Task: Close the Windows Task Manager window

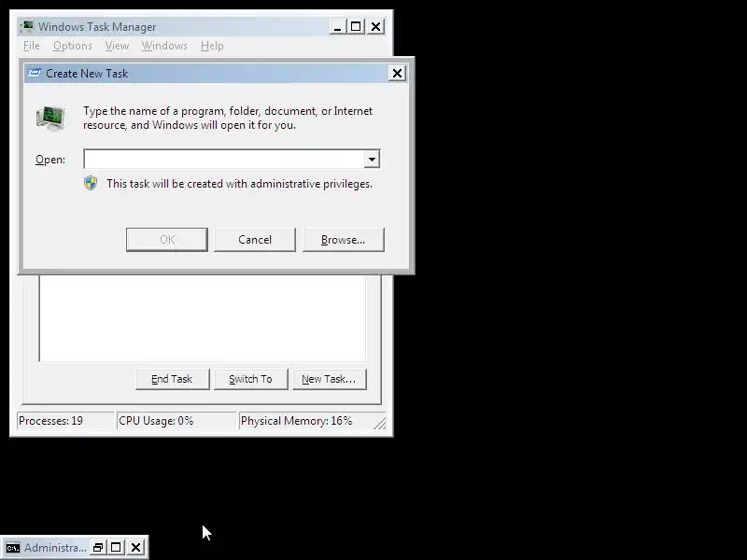Action: (376, 27)
